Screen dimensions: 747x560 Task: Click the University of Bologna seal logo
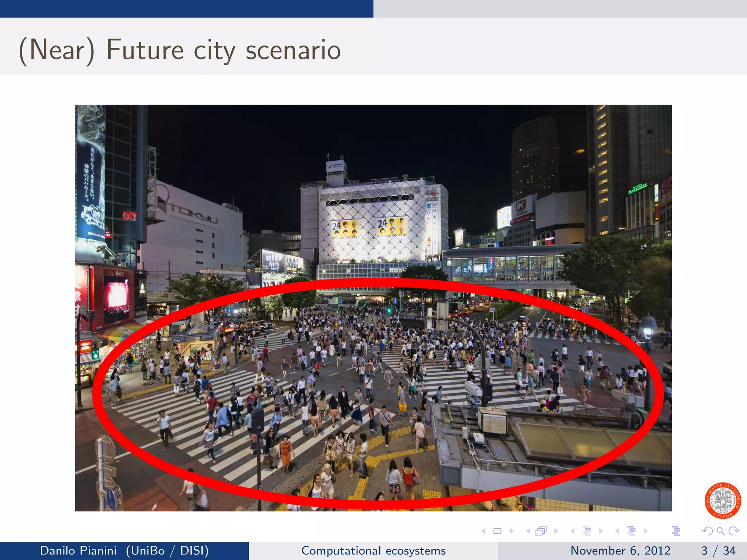pos(723,501)
